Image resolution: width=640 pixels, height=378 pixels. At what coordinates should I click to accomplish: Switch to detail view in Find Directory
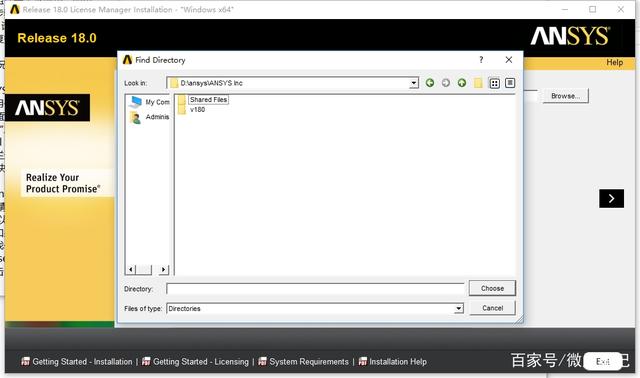point(510,83)
